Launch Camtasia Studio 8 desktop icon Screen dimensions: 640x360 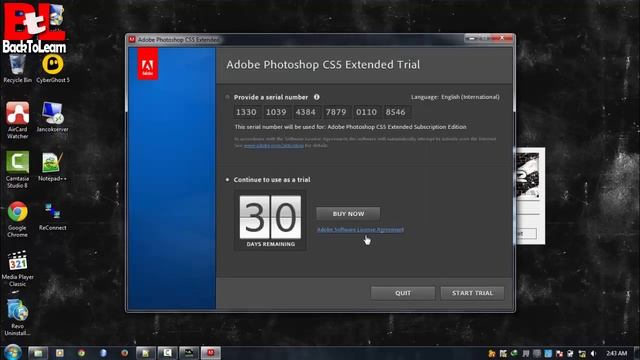(x=17, y=169)
